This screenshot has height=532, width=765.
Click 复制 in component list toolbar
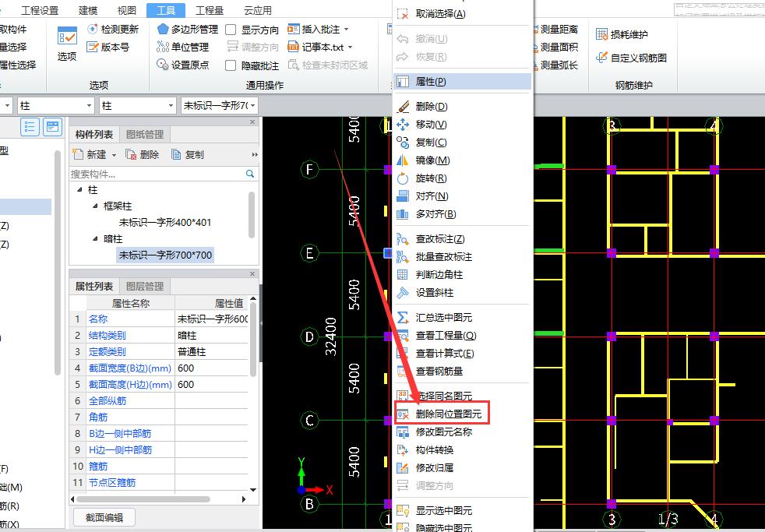click(x=188, y=154)
